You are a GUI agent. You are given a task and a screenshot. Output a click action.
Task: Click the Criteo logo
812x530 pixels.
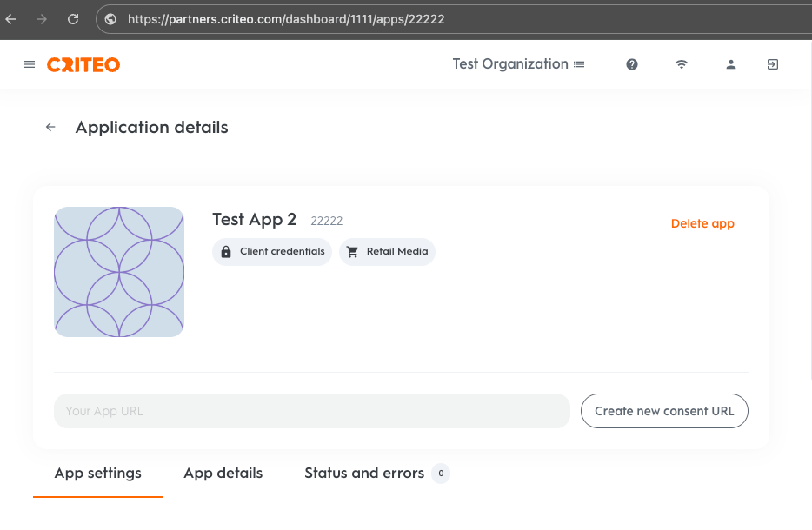[83, 64]
